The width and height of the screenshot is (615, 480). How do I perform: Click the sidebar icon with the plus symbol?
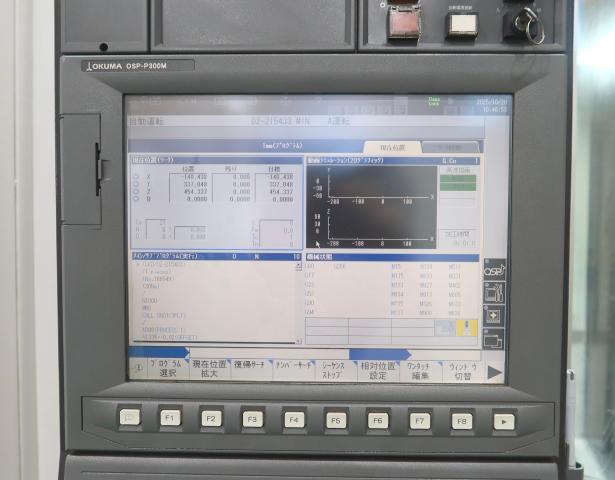point(494,314)
